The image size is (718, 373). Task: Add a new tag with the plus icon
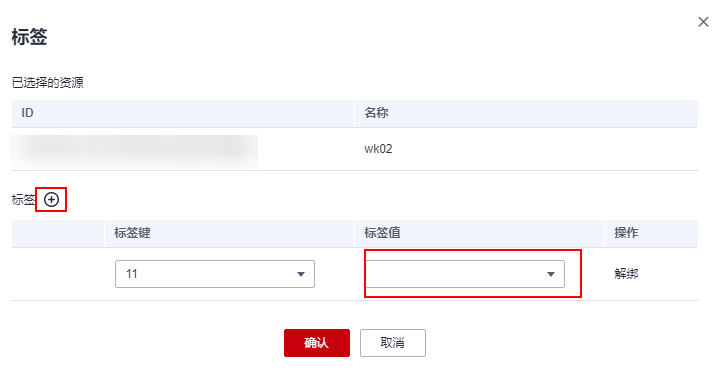(x=51, y=200)
